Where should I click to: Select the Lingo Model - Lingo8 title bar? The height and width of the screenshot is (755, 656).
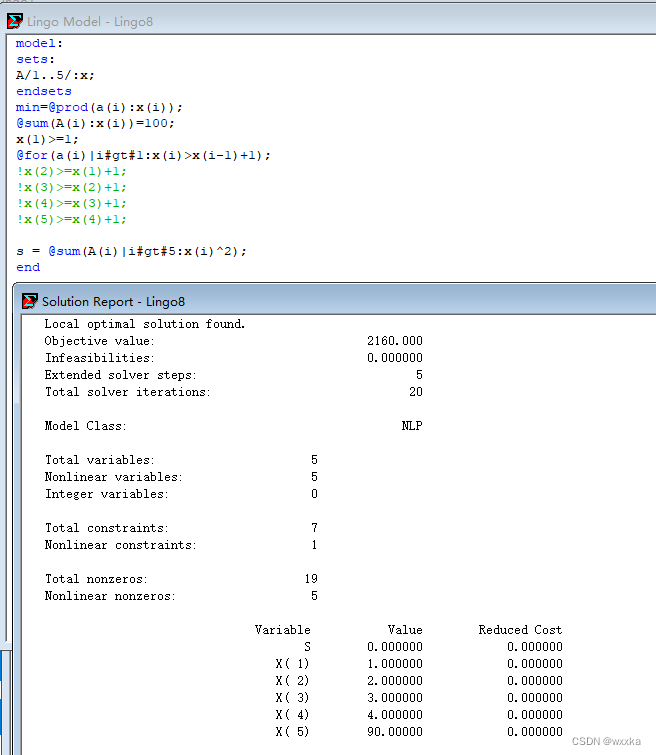331,21
